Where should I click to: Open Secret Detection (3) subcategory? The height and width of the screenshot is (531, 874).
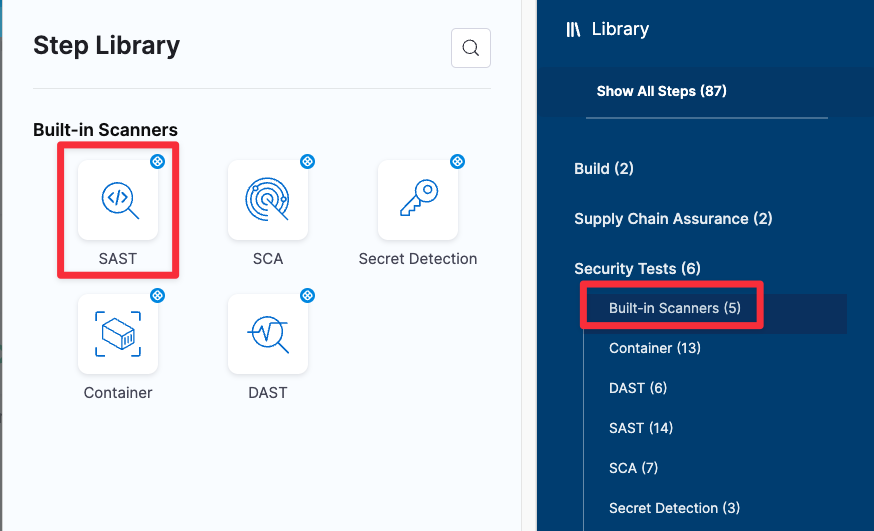click(x=674, y=508)
